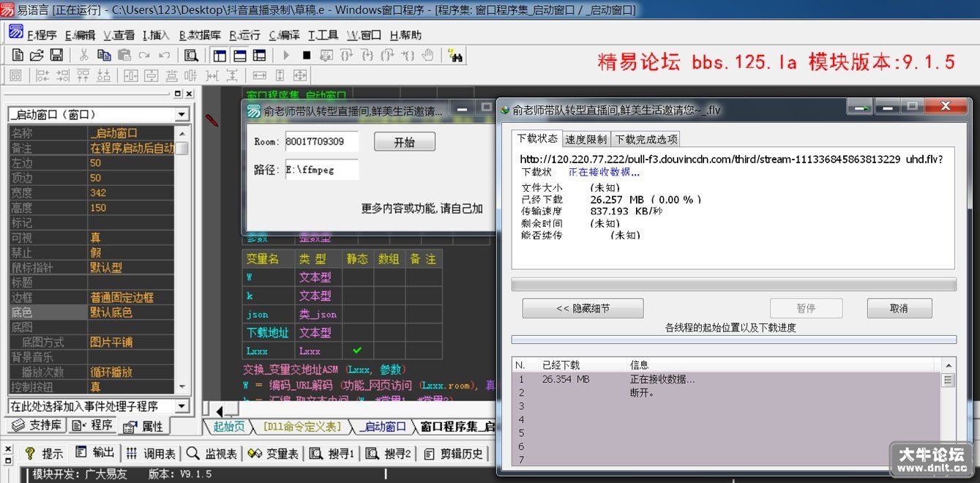Click the equal-height (vertical arrows) layout icon

[280, 75]
